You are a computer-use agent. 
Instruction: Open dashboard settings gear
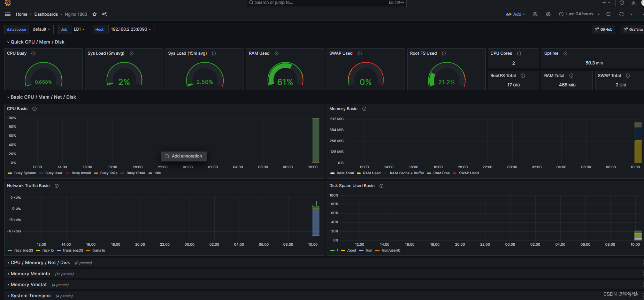click(548, 14)
